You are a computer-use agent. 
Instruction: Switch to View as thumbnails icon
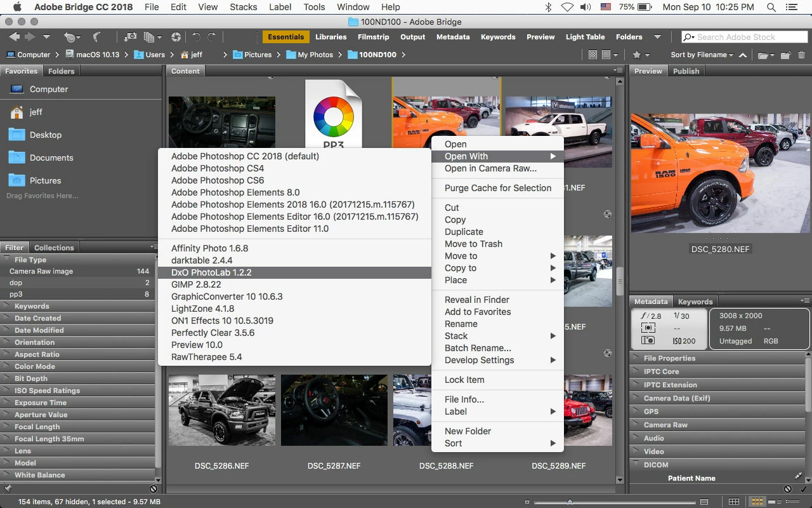(x=756, y=502)
